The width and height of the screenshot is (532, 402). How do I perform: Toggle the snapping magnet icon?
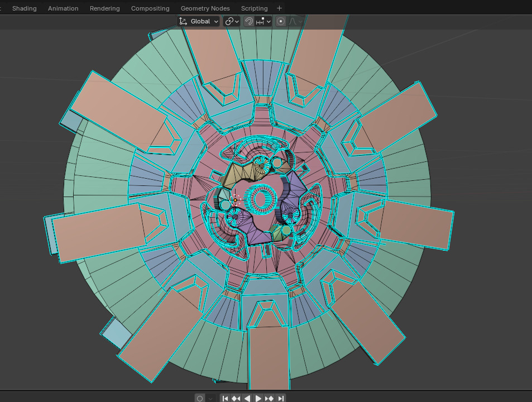point(249,21)
